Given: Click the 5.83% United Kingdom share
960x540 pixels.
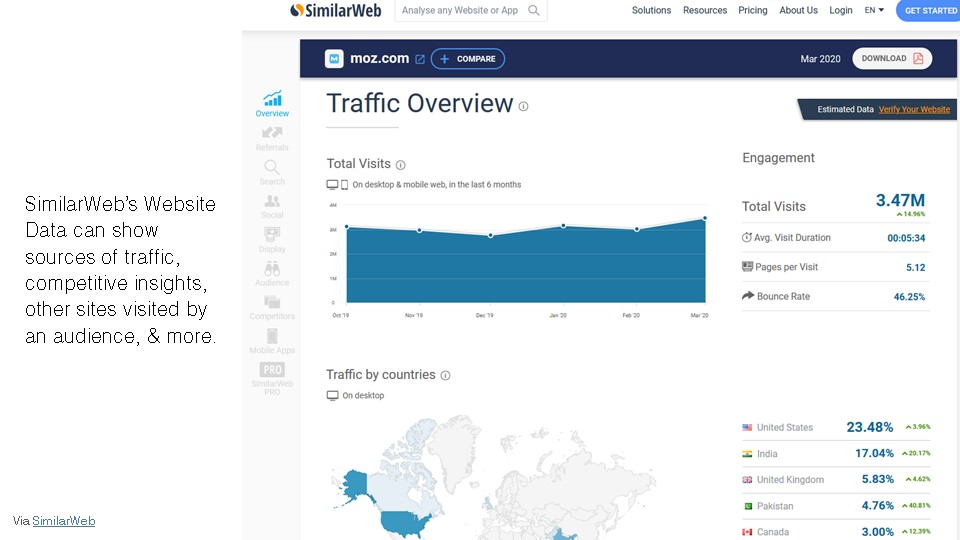Looking at the screenshot, I should tap(877, 479).
